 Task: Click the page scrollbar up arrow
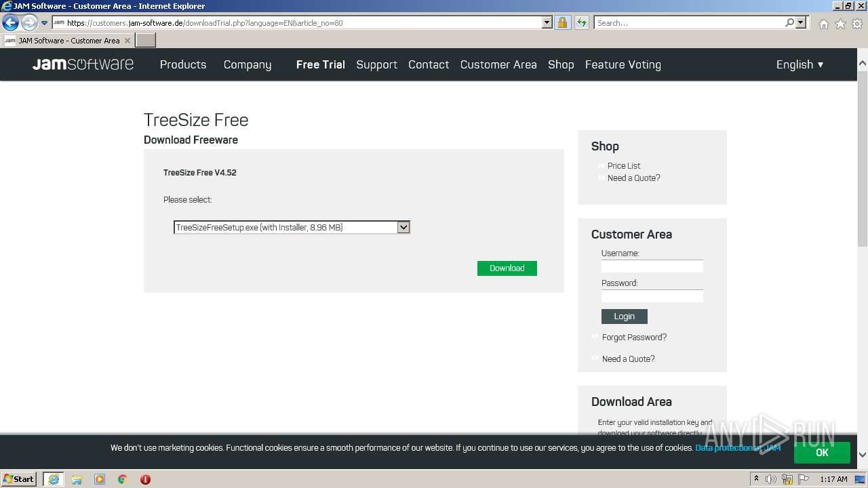click(863, 63)
